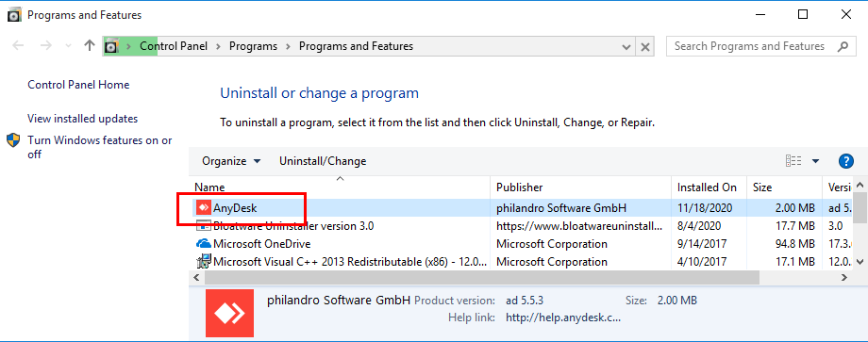Click the horizontal scrollbar thumb
Image resolution: width=868 pixels, height=342 pixels.
tap(481, 277)
